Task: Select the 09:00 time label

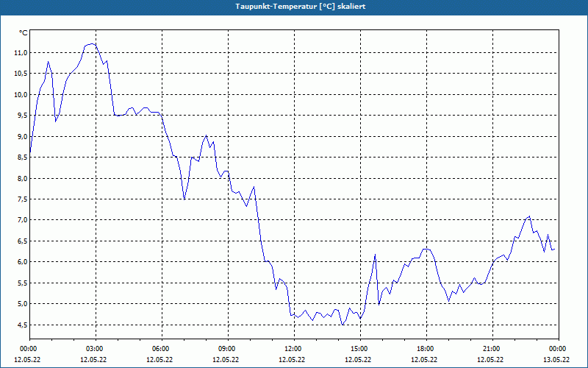Action: pyautogui.click(x=228, y=349)
